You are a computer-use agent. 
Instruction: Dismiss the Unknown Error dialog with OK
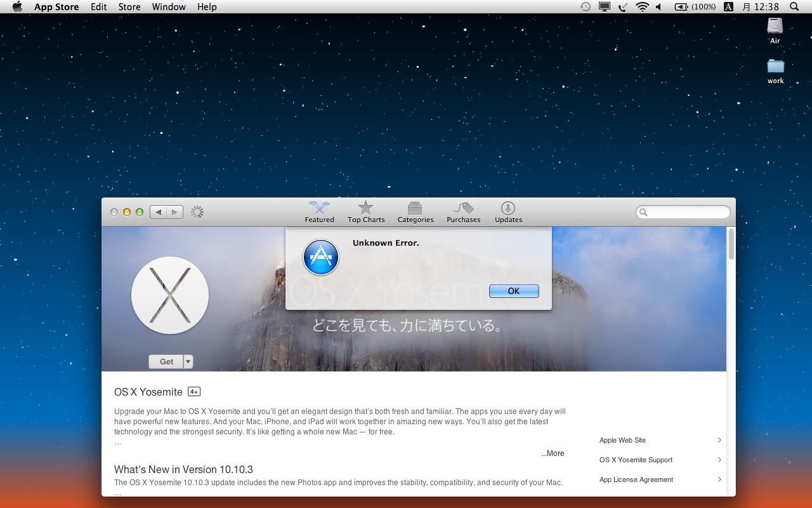click(x=514, y=291)
